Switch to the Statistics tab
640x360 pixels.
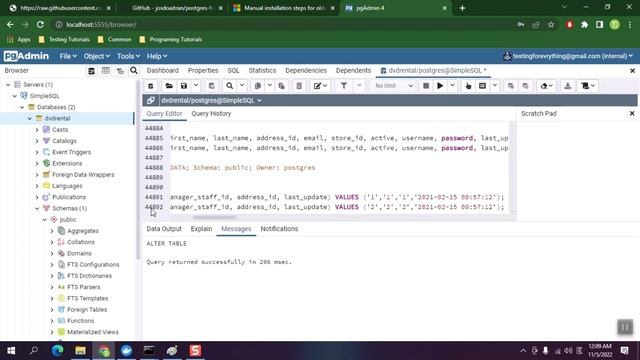point(262,71)
